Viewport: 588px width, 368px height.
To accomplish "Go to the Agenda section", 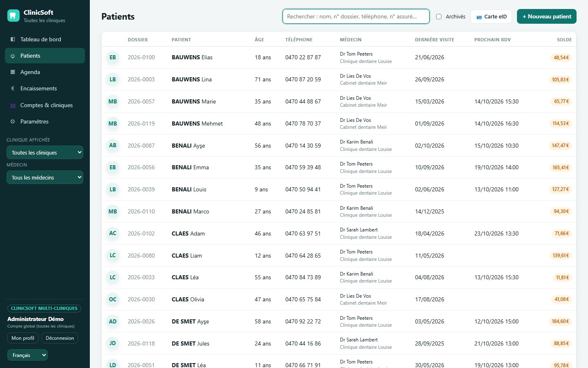I will coord(45,72).
